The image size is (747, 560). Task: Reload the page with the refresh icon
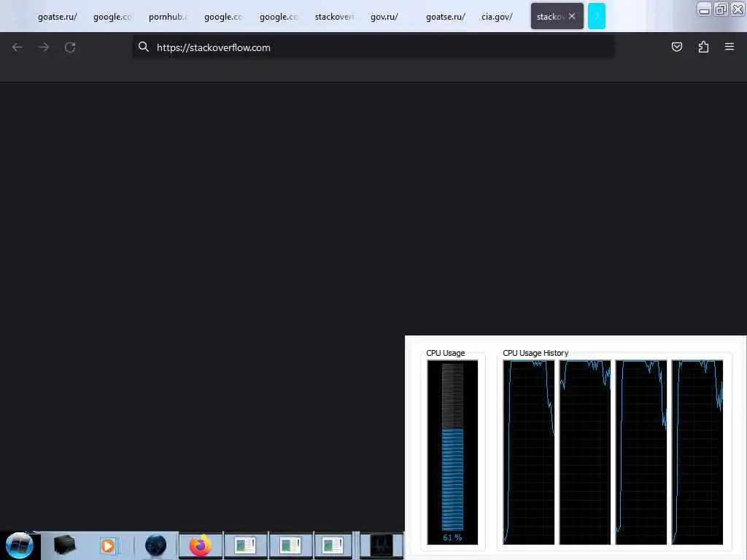70,47
